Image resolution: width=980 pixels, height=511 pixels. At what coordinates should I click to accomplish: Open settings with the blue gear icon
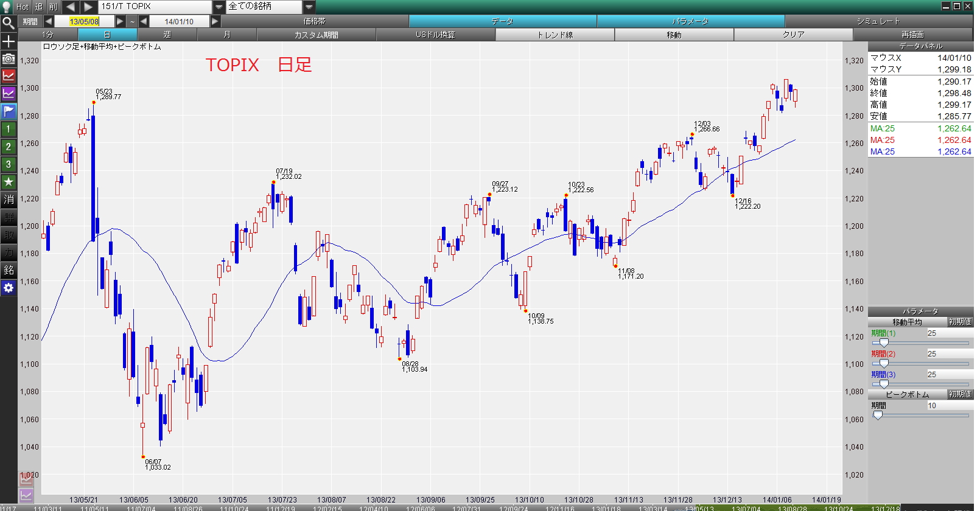[x=9, y=288]
